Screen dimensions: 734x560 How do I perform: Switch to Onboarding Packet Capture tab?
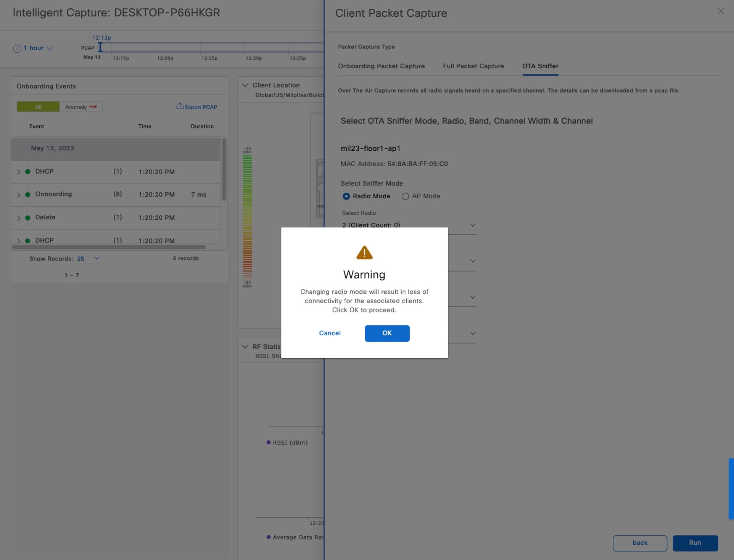coord(381,66)
